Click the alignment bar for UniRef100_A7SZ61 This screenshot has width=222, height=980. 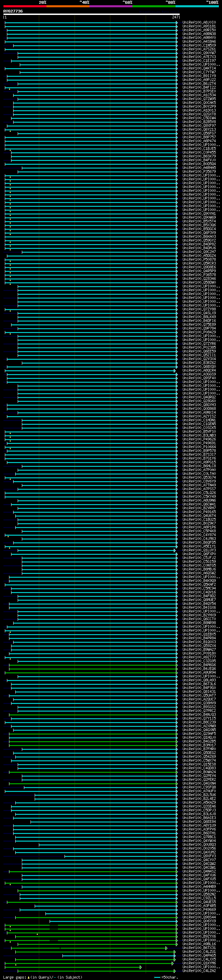pos(91,49)
